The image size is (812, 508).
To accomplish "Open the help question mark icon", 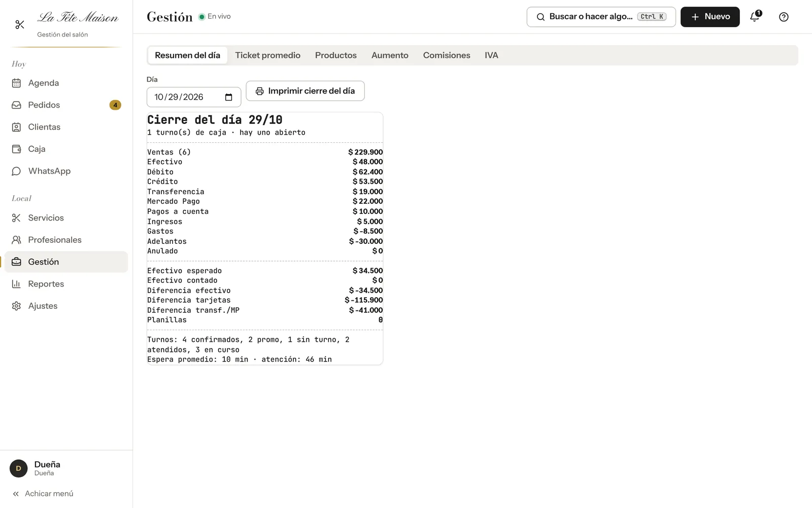I will pyautogui.click(x=784, y=17).
